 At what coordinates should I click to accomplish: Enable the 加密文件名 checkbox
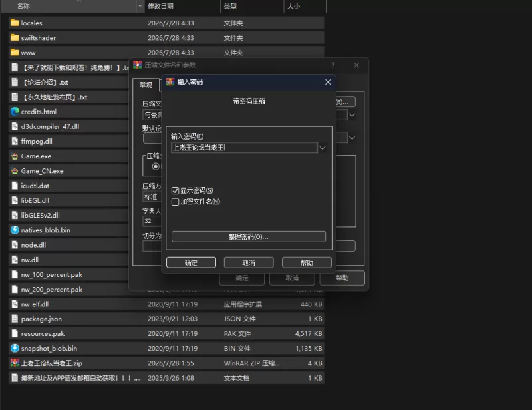click(x=175, y=202)
